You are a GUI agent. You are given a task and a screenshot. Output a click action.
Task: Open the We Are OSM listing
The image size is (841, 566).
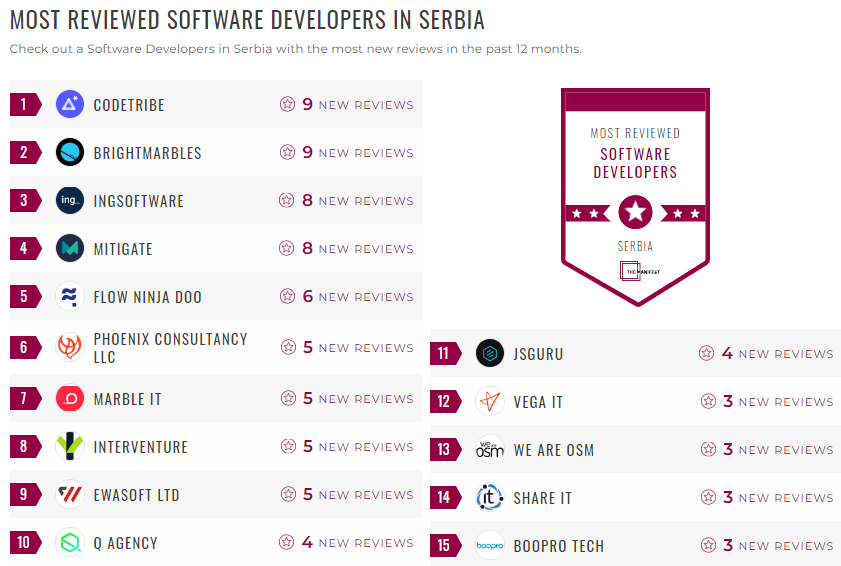[x=553, y=450]
